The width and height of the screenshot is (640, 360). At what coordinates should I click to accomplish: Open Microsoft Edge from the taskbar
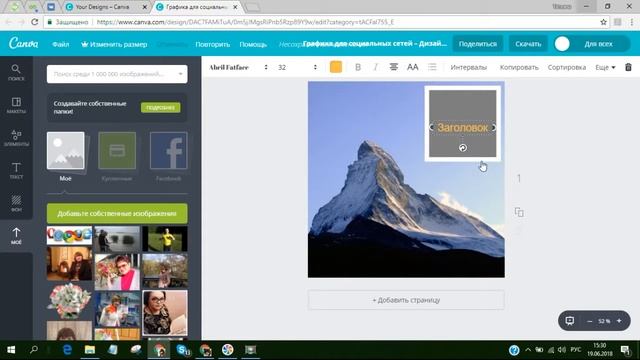(67, 350)
